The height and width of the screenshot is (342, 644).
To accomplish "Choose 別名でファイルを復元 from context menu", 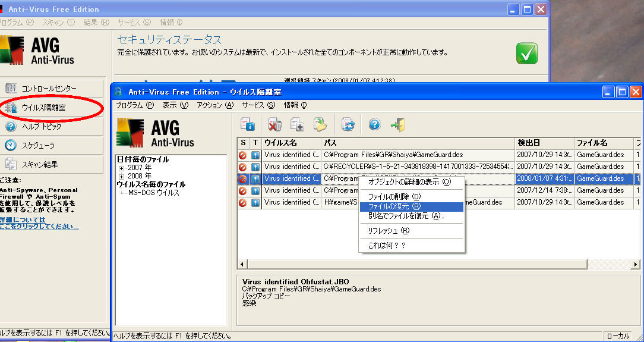I will coord(412,216).
